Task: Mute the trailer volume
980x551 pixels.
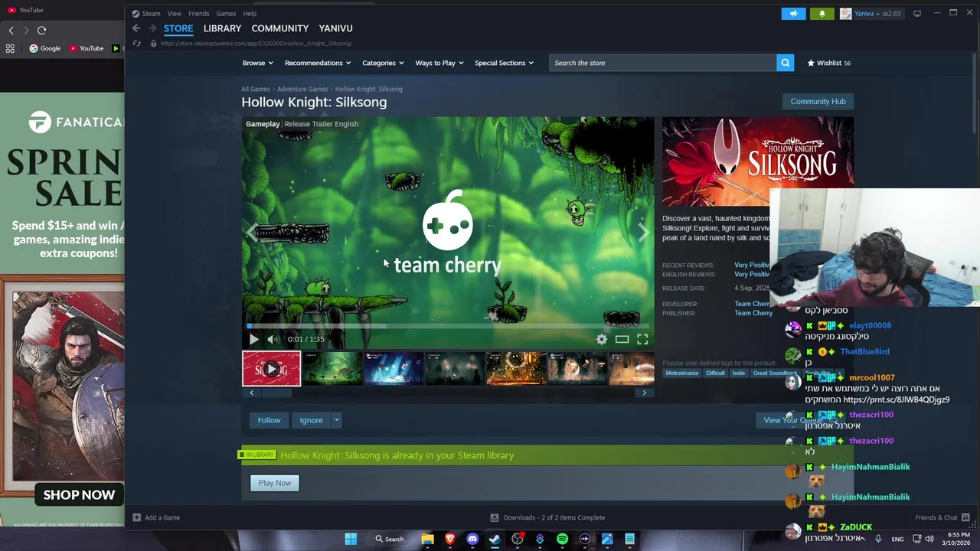Action: coord(273,339)
